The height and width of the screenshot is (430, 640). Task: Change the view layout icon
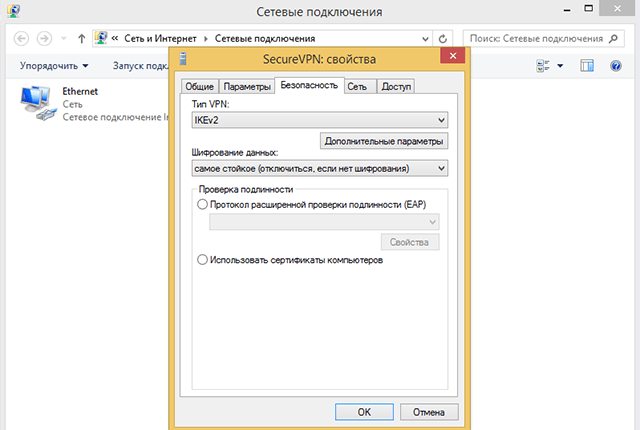pyautogui.click(x=542, y=66)
